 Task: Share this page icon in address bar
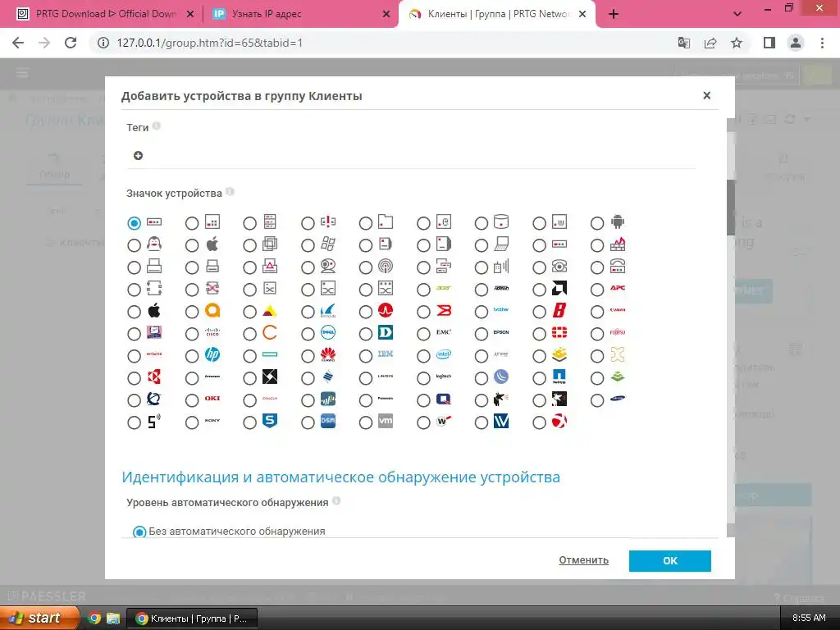[710, 43]
